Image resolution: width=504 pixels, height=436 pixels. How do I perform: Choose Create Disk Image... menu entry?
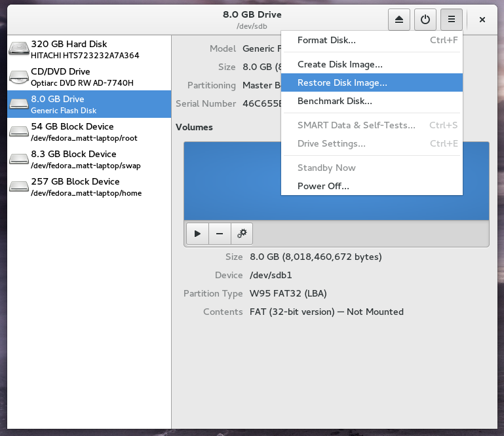coord(339,64)
